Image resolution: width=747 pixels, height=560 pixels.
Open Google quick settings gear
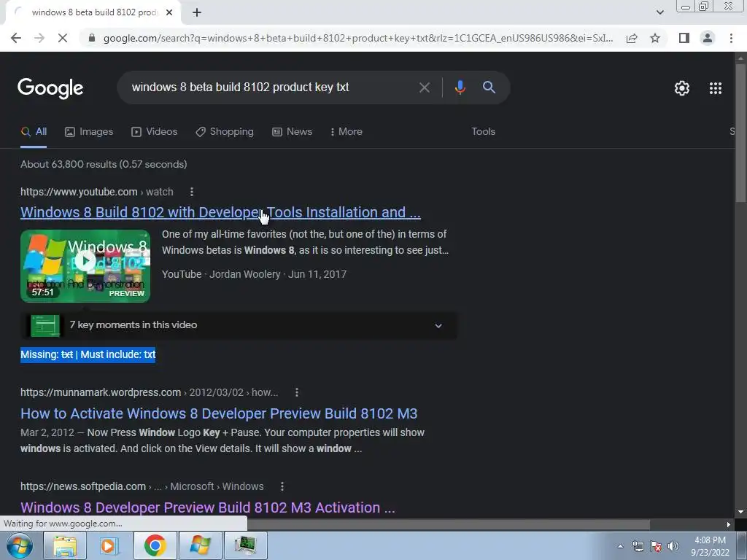point(682,88)
